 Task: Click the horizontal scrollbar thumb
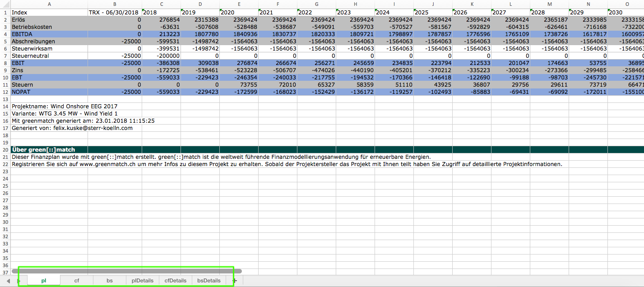127,271
